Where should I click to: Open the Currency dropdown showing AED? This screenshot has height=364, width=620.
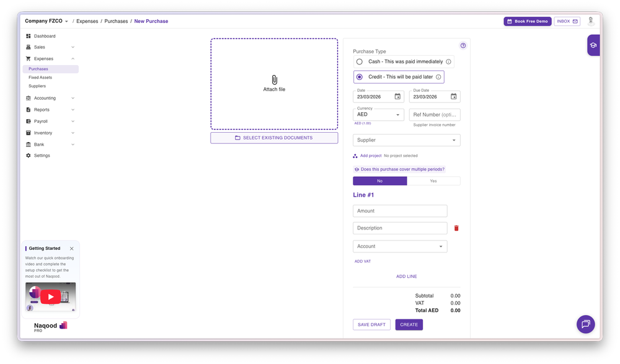tap(378, 115)
